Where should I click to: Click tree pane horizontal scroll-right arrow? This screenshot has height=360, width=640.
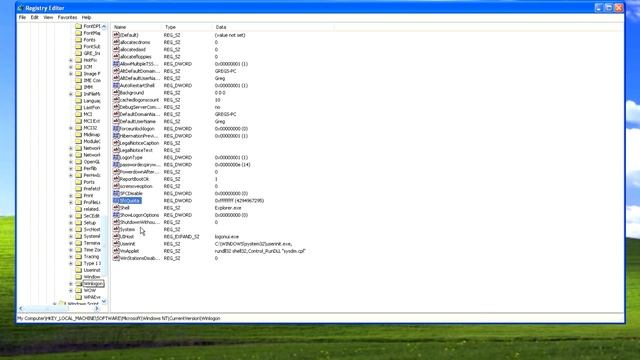(97, 309)
